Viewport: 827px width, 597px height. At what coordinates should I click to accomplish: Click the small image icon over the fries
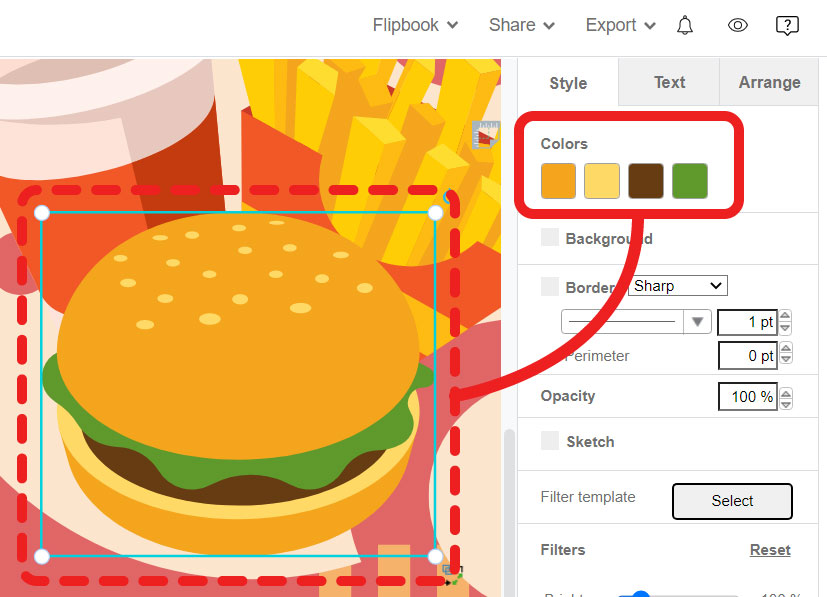pyautogui.click(x=485, y=135)
